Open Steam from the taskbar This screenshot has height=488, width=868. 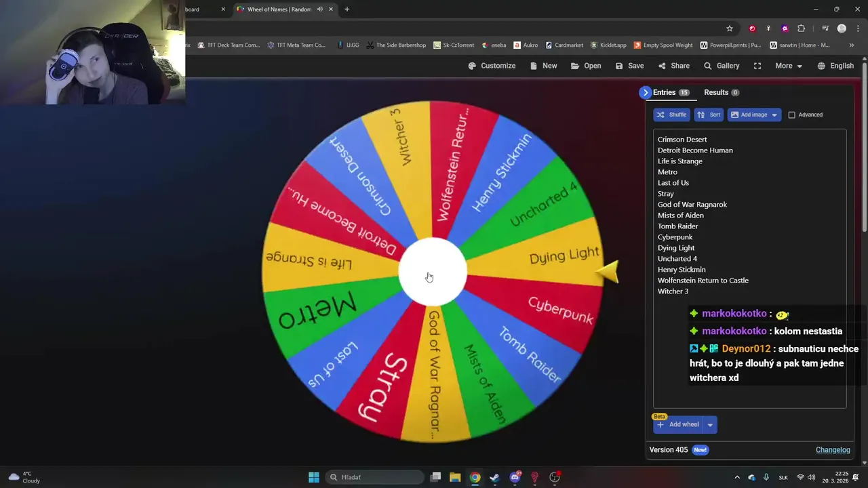click(495, 477)
